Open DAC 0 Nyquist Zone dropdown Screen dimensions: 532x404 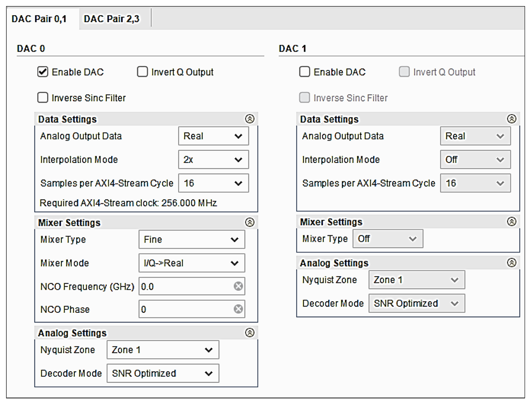(163, 350)
